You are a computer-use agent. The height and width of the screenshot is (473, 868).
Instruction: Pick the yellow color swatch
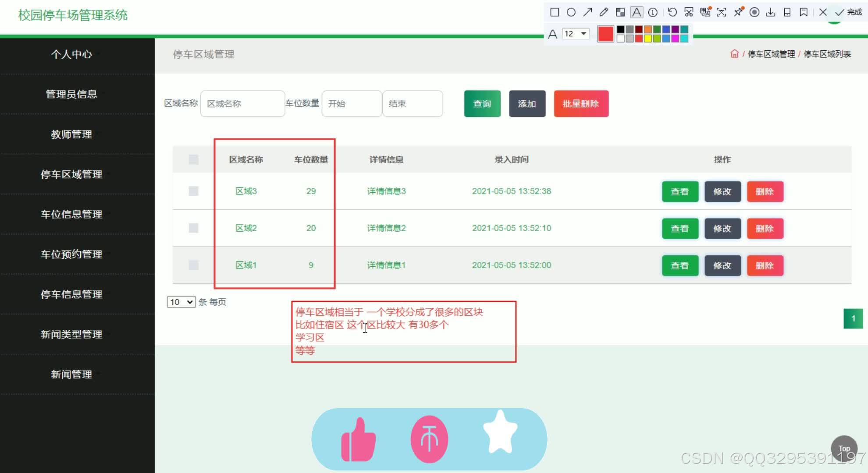(x=647, y=39)
